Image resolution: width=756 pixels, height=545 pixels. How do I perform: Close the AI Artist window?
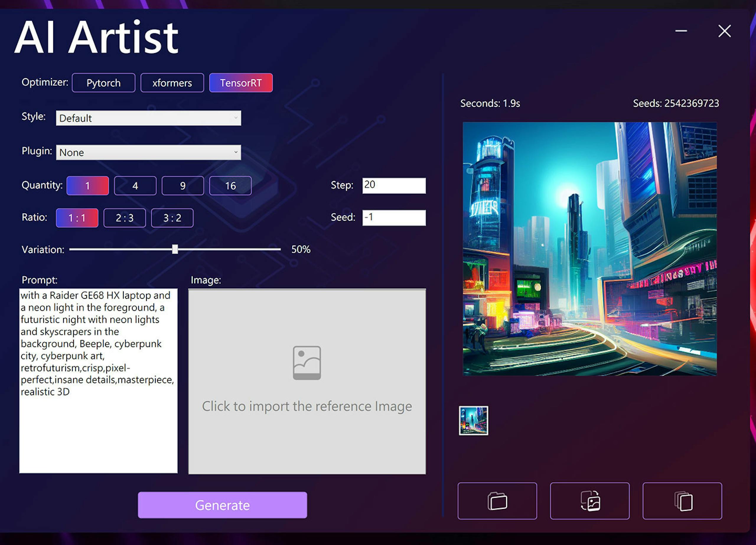pos(724,31)
